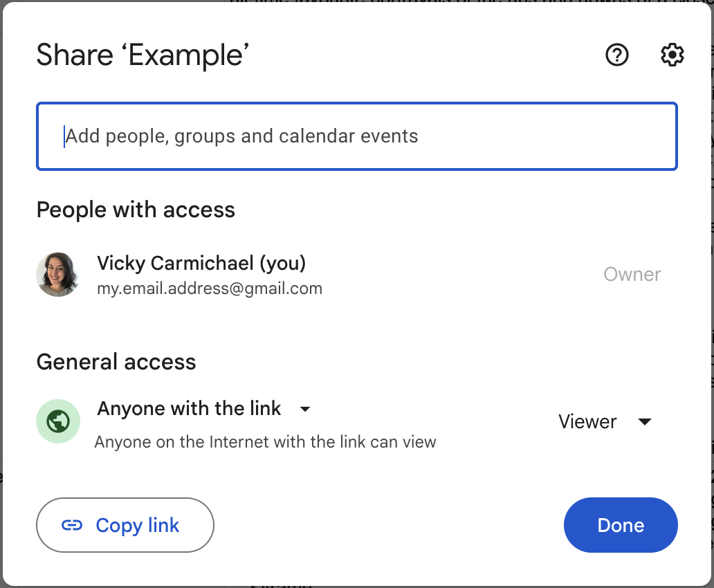Click the arrow beside 'Anyone with the link'

304,410
